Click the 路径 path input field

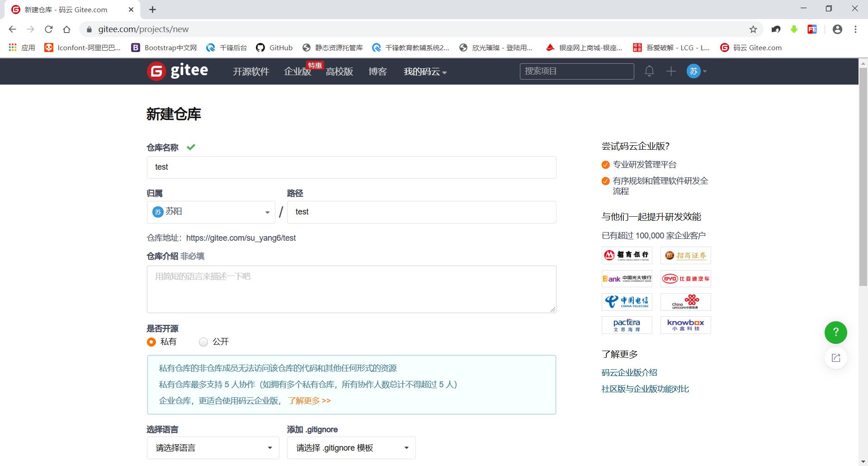click(421, 212)
